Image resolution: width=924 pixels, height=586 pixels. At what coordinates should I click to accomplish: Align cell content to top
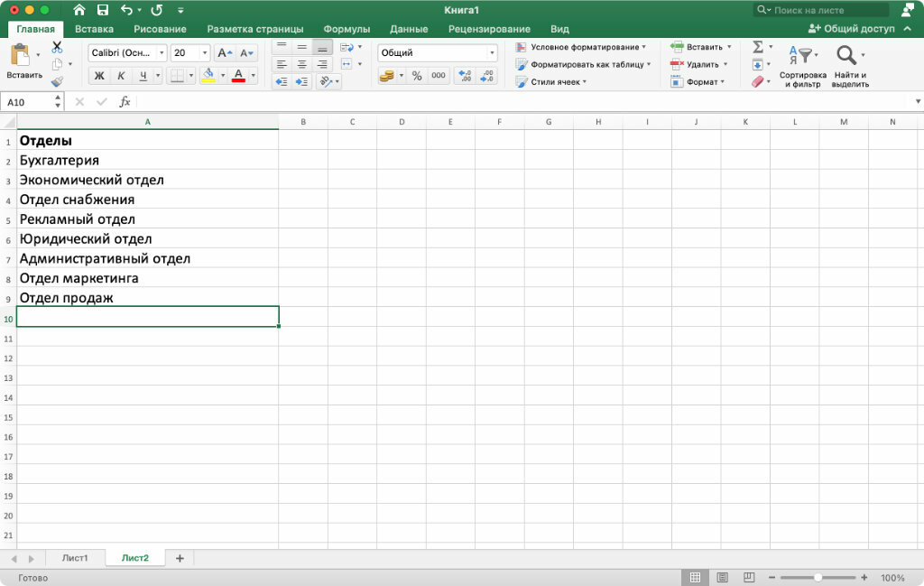(x=282, y=46)
